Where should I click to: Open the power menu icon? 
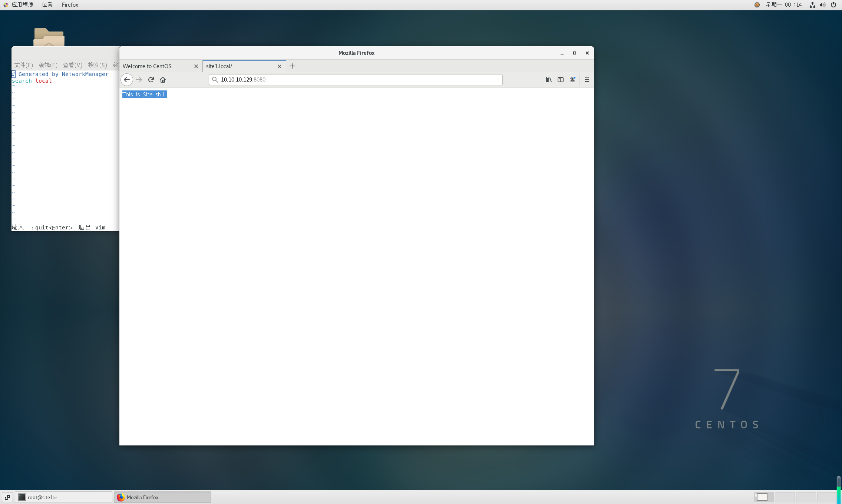point(833,5)
